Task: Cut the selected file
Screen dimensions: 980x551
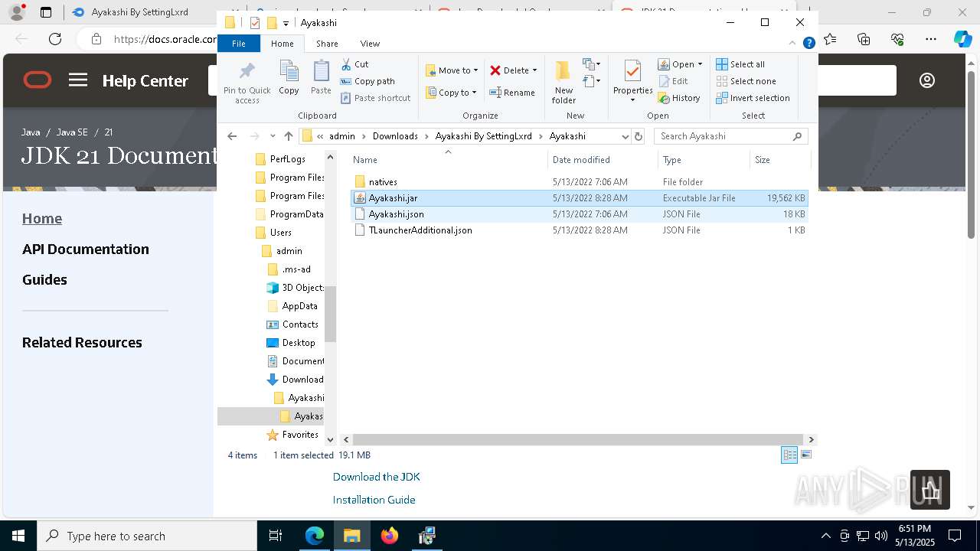Action: point(354,64)
